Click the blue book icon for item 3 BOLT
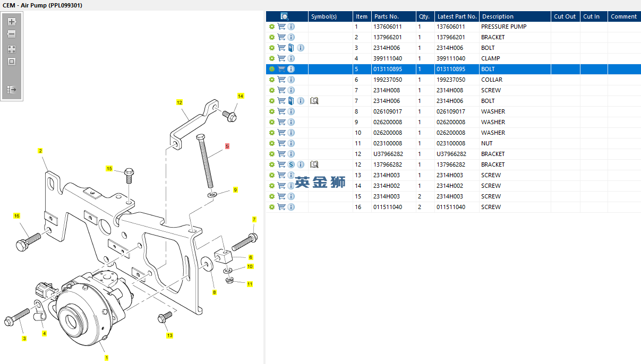The height and width of the screenshot is (364, 641). [291, 48]
